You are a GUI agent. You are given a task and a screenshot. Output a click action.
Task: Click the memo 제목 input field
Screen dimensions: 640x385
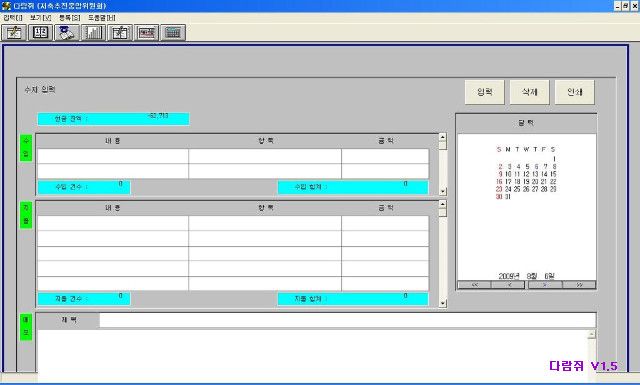point(347,320)
